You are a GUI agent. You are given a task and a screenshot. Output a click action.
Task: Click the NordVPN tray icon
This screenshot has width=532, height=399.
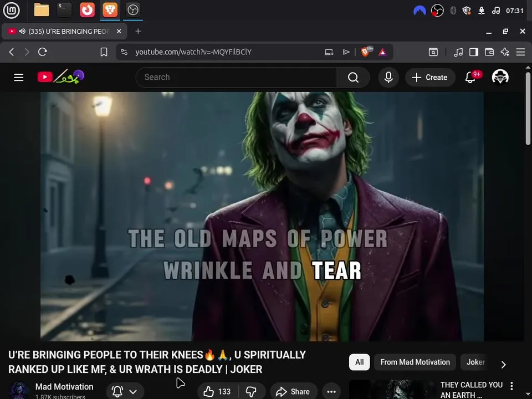[420, 11]
